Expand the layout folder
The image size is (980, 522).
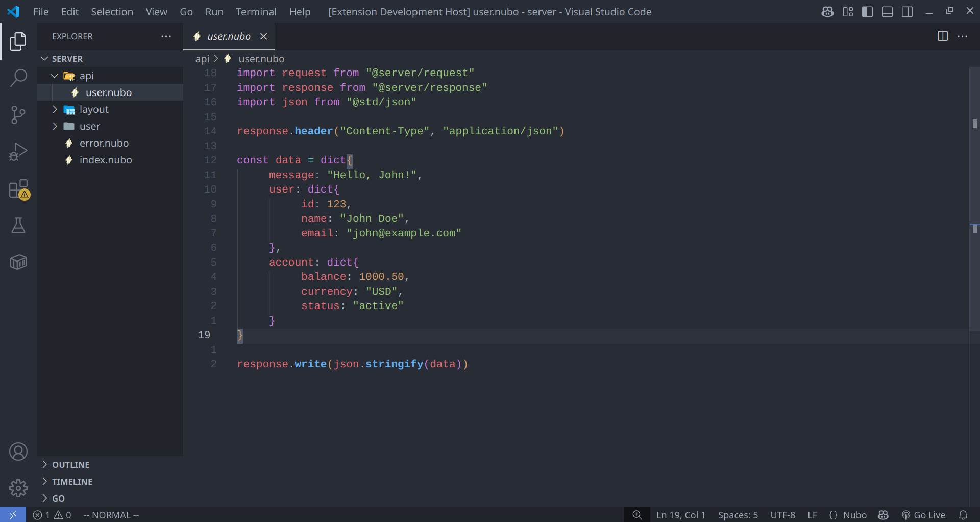coord(93,109)
